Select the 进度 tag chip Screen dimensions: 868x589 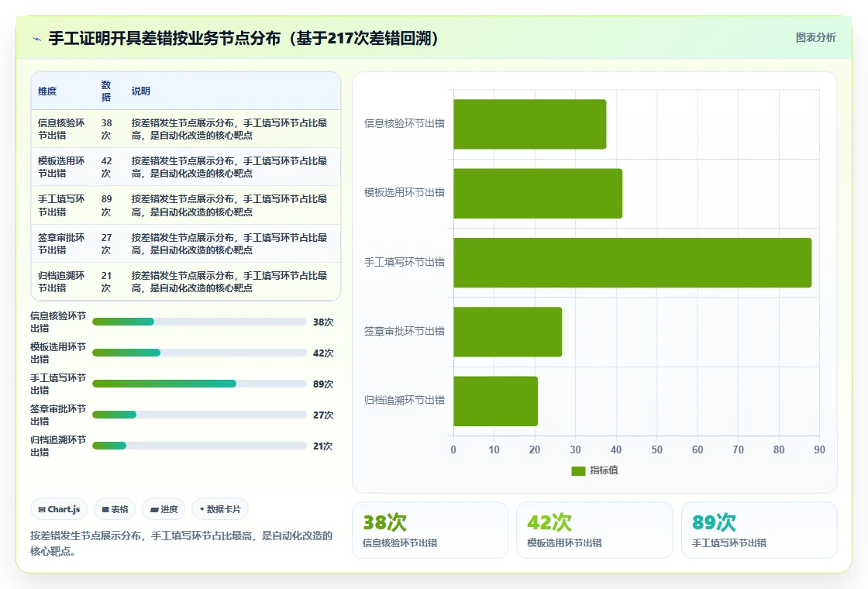[x=164, y=509]
